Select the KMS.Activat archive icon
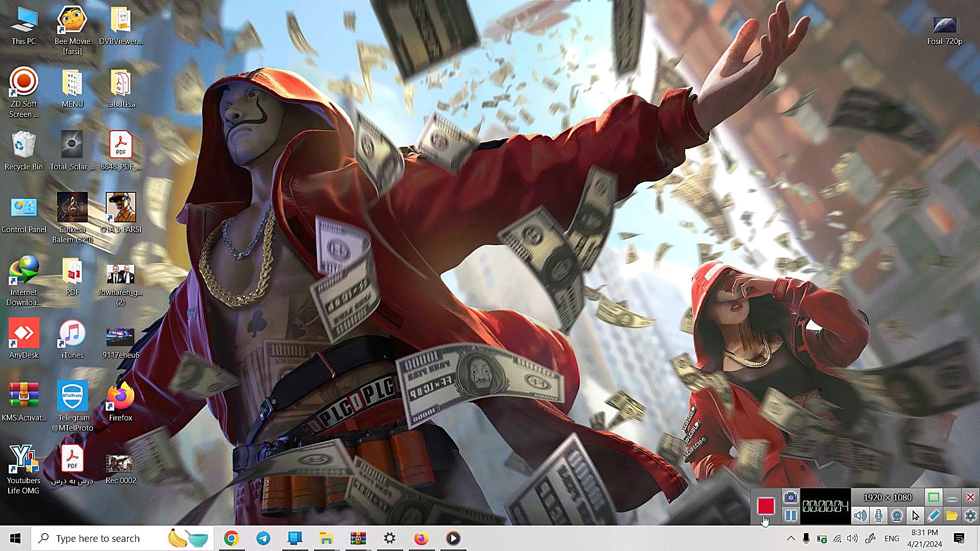The width and height of the screenshot is (980, 551). pos(24,402)
